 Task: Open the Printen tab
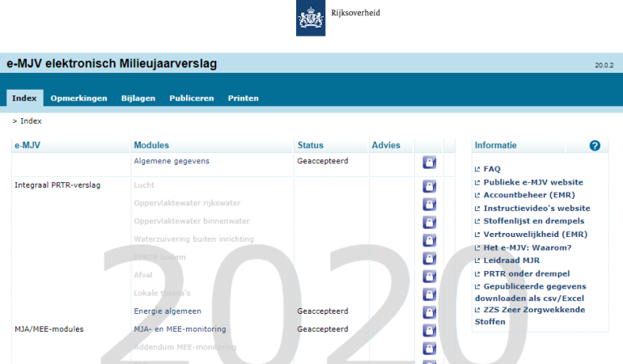point(244,98)
